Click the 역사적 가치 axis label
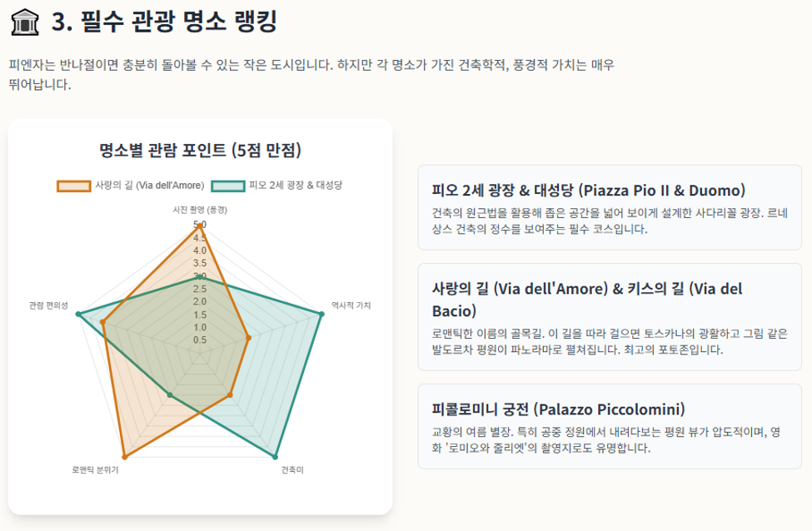The width and height of the screenshot is (812, 531). (x=351, y=305)
